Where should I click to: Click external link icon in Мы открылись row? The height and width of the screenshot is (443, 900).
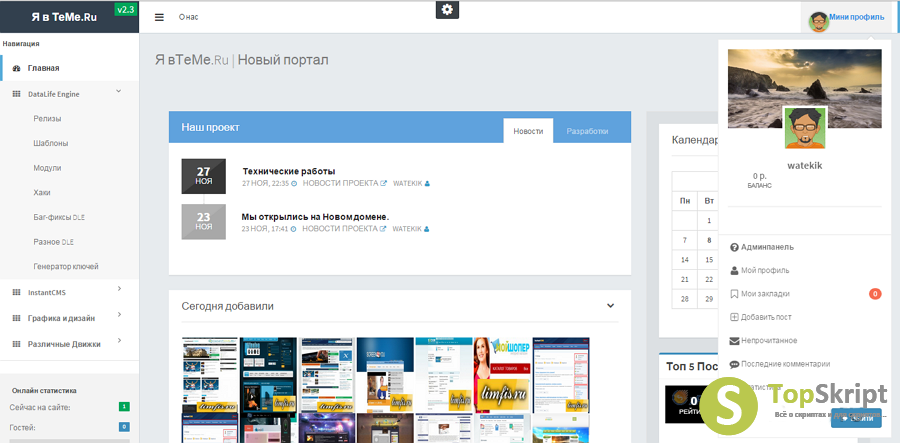pos(383,228)
